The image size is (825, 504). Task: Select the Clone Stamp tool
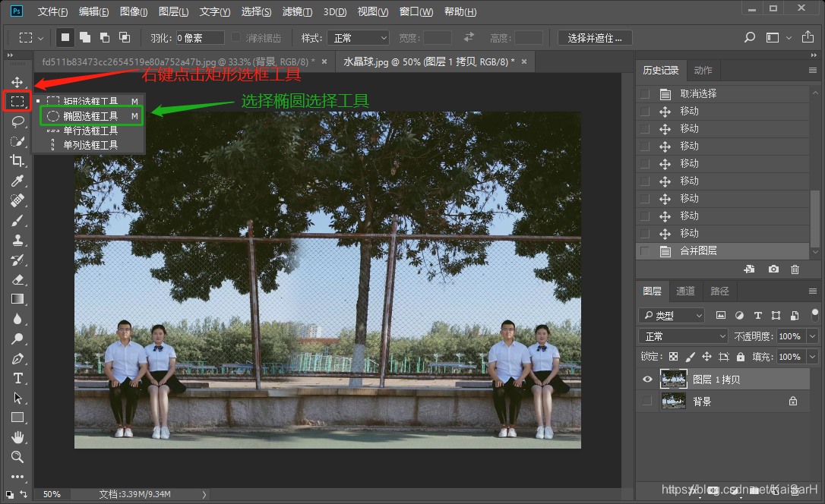tap(17, 240)
